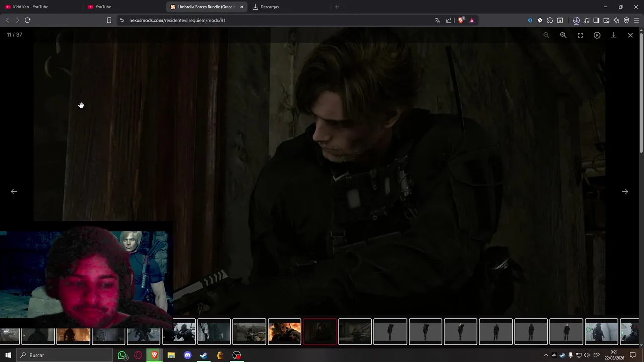Screen dimensions: 644x362
Task: Click the nexusmods address bar URL
Action: tap(178, 20)
